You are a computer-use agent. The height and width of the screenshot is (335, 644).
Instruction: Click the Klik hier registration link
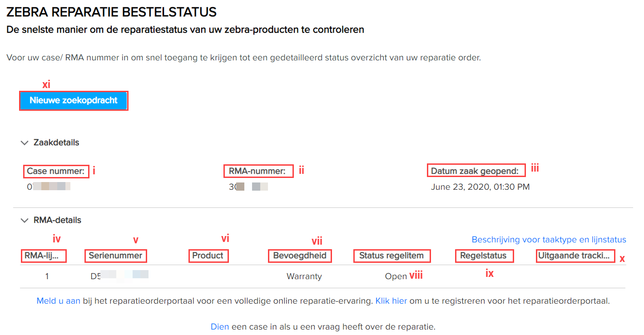(391, 301)
